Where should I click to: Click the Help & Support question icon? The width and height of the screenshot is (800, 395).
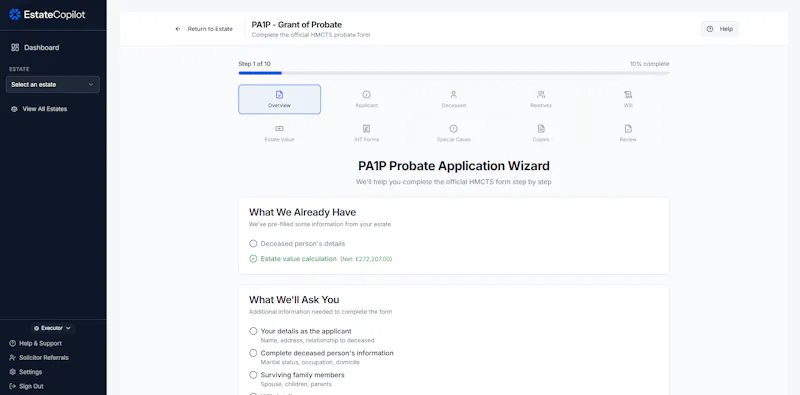coord(12,343)
